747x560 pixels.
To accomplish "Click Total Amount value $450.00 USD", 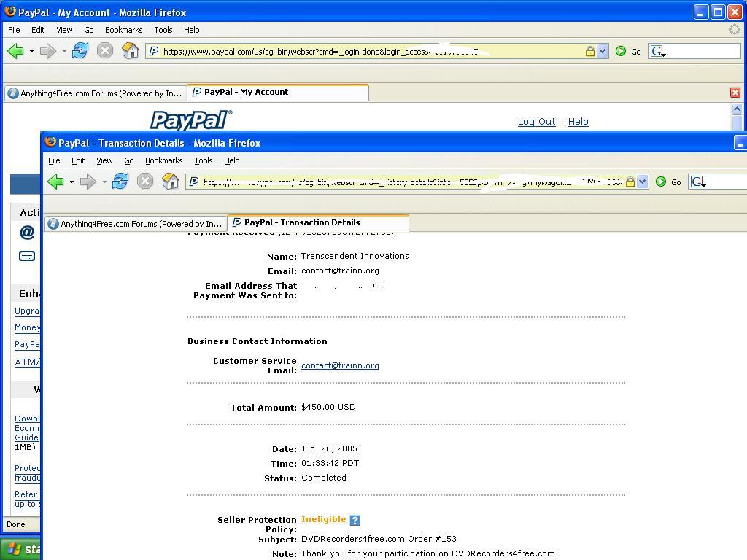I will [328, 407].
